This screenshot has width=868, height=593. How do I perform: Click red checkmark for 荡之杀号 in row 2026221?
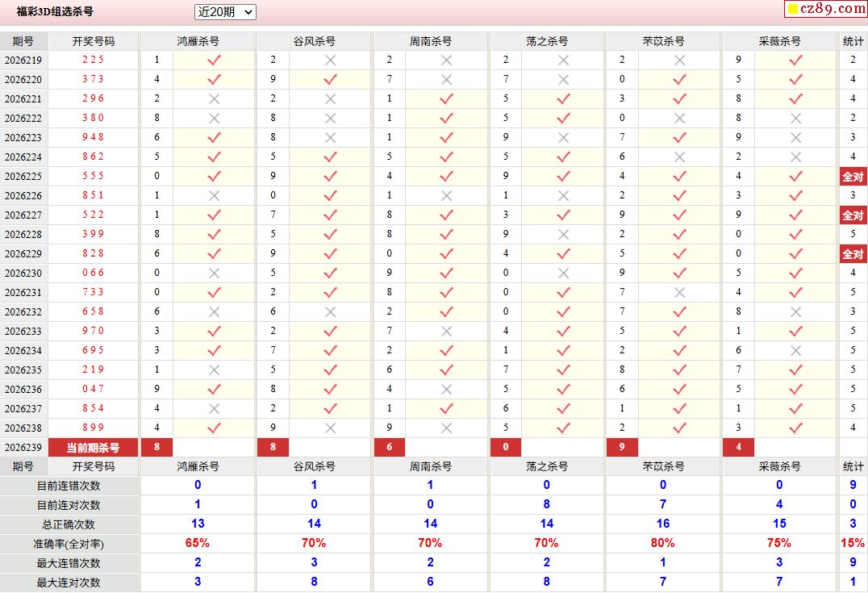pos(564,99)
